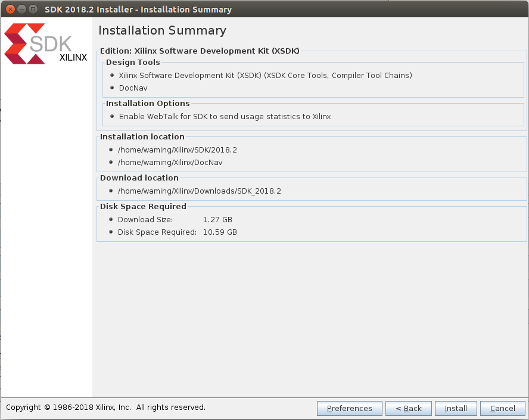Click the Installation Options group label
Screen dimensions: 529x420
coord(148,103)
